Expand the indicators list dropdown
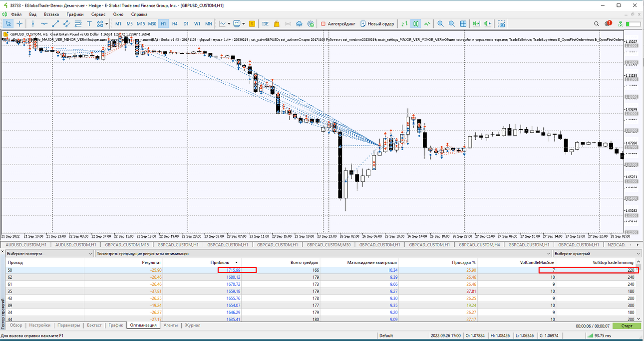The image size is (644, 341). (243, 23)
